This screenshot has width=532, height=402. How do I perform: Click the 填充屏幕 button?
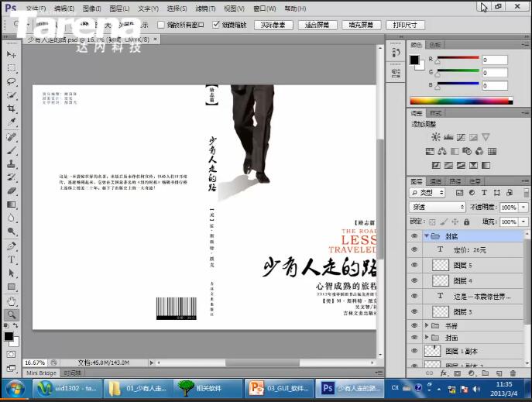point(362,25)
